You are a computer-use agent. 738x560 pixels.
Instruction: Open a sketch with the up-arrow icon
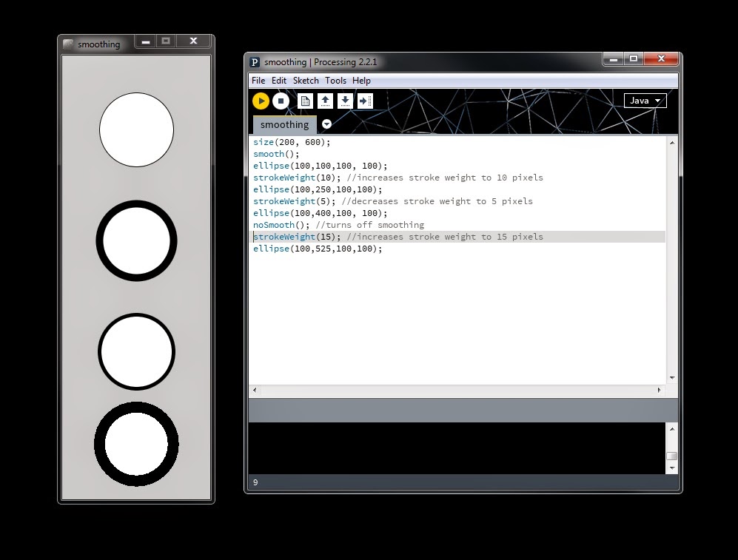(x=325, y=101)
